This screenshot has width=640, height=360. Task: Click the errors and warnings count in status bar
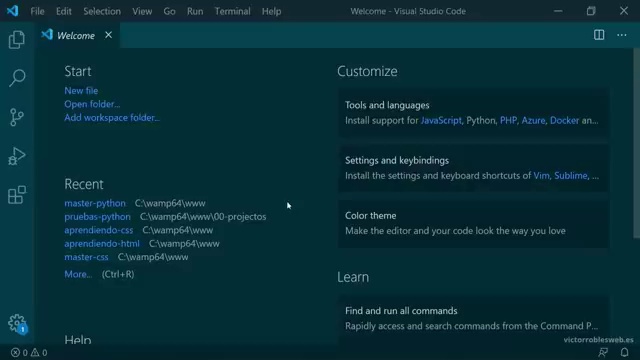(x=29, y=352)
